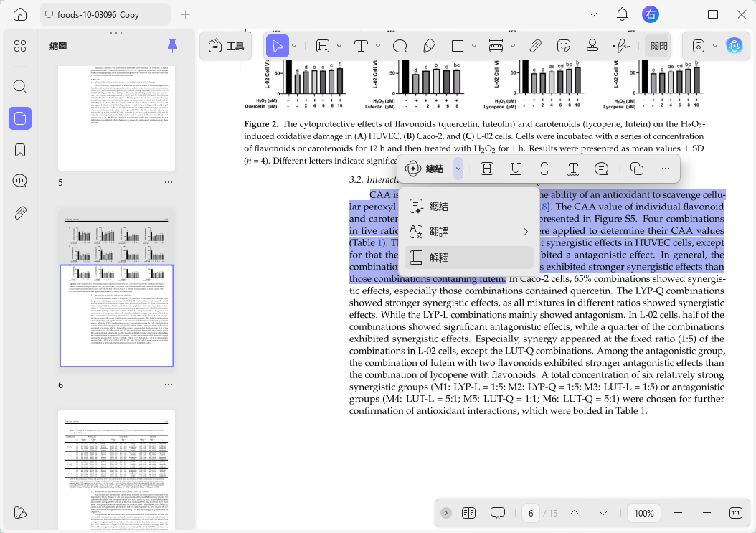Click the page number input field

[x=531, y=513]
